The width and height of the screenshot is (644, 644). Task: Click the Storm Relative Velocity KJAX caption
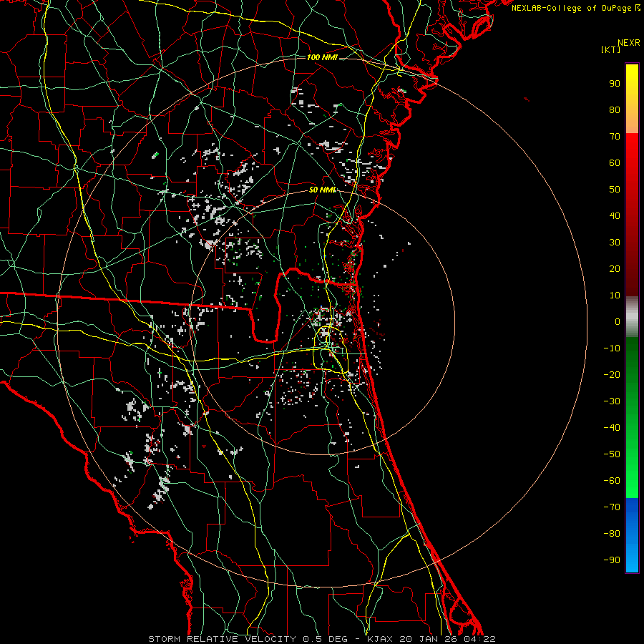322,639
